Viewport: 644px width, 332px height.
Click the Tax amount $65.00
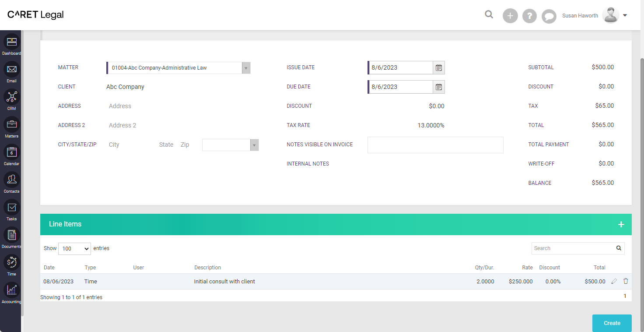604,106
